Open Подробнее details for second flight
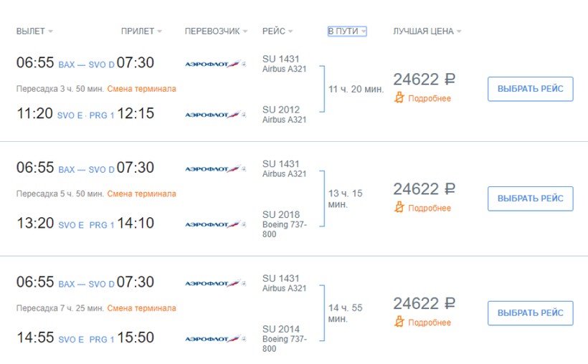Image resolution: width=588 pixels, height=364 pixels. 430,208
